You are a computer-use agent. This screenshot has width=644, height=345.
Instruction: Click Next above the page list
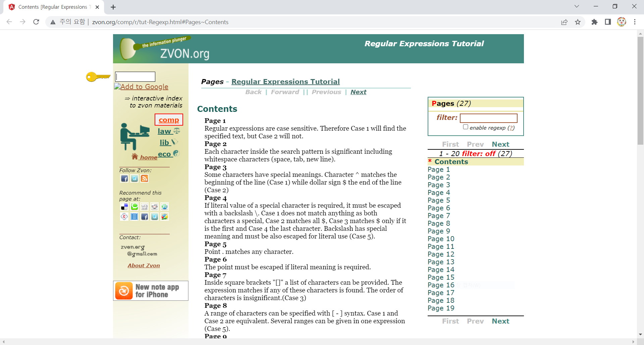(500, 144)
